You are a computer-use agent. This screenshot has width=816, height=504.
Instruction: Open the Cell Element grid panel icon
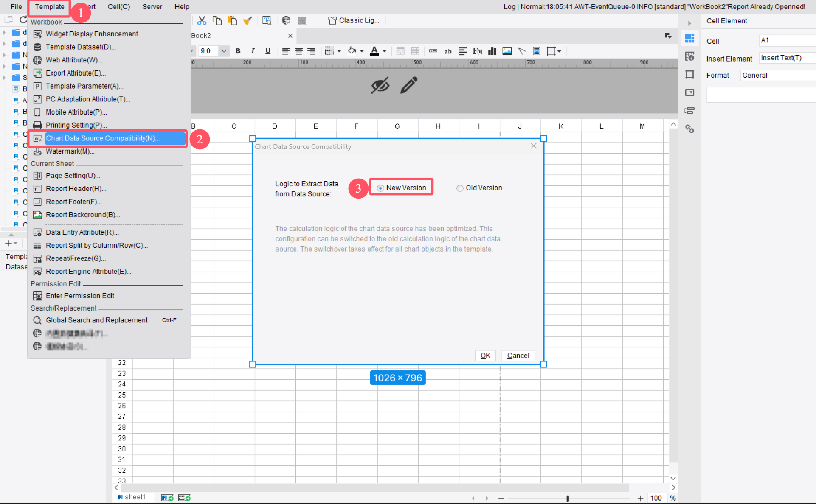tap(689, 38)
